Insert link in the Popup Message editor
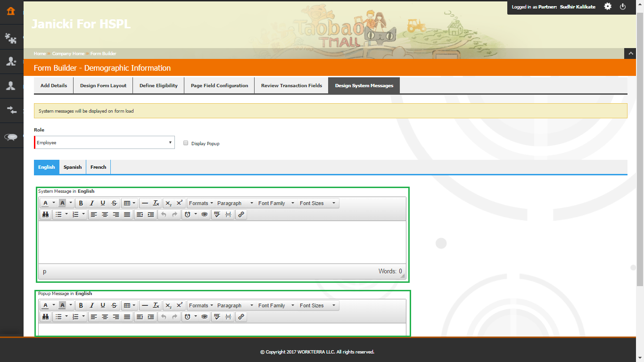The width and height of the screenshot is (644, 362). coord(241,317)
